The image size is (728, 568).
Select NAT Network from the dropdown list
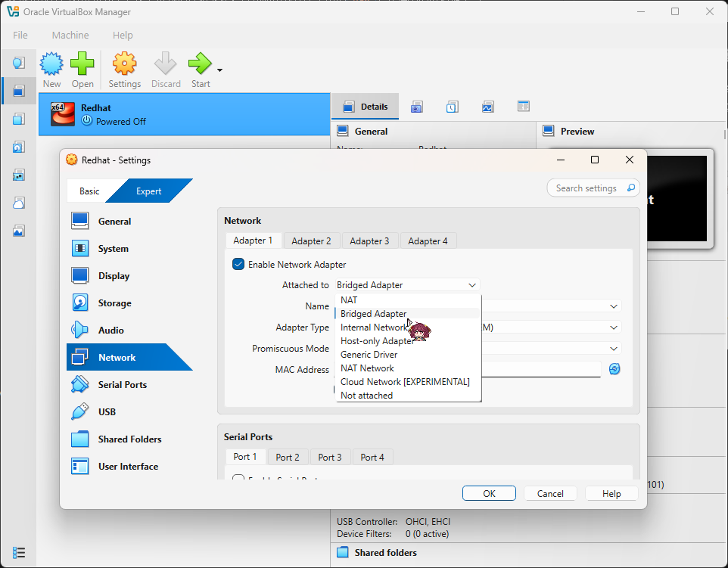tap(367, 368)
